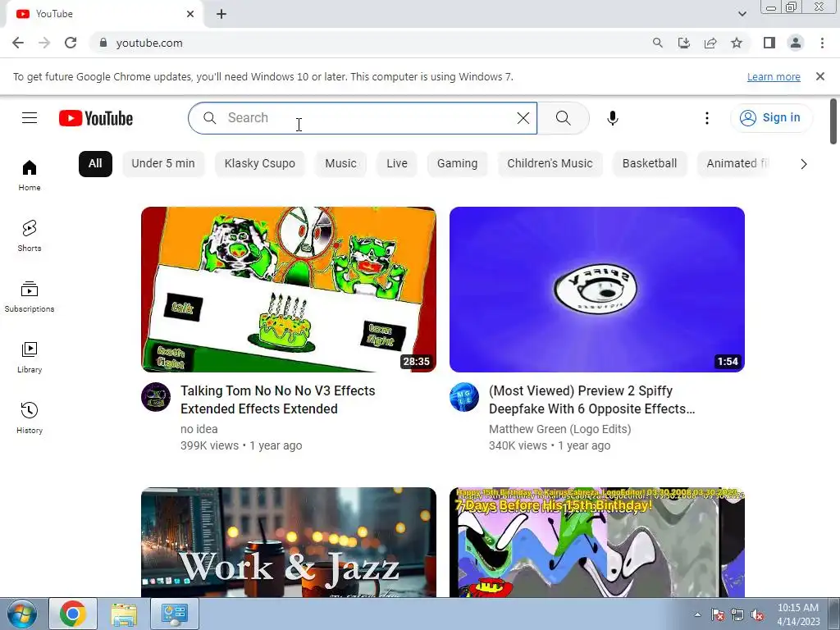The height and width of the screenshot is (630, 840).
Task: Click Learn more in the Chrome banner
Action: (x=774, y=76)
